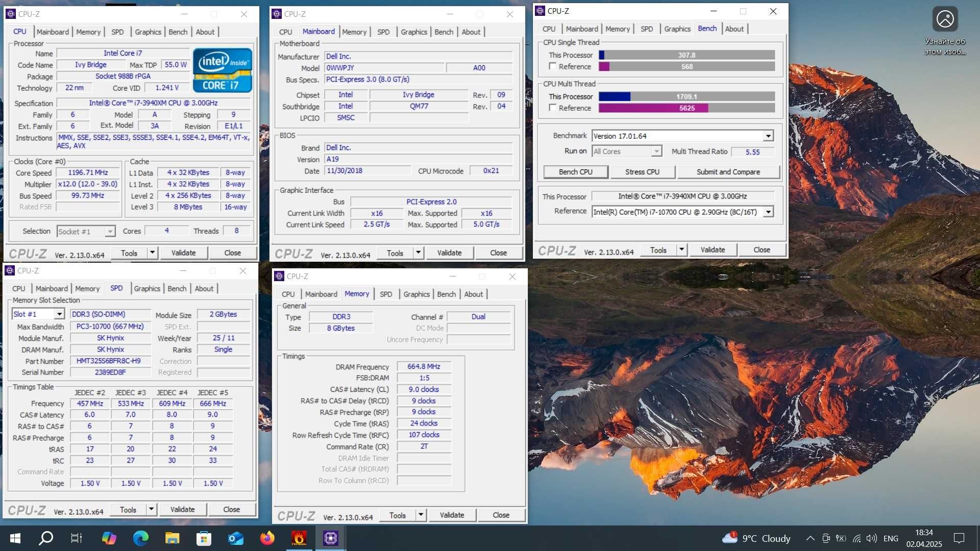980x551 pixels.
Task: Open the FurMark app on the taskbar
Action: (x=299, y=538)
